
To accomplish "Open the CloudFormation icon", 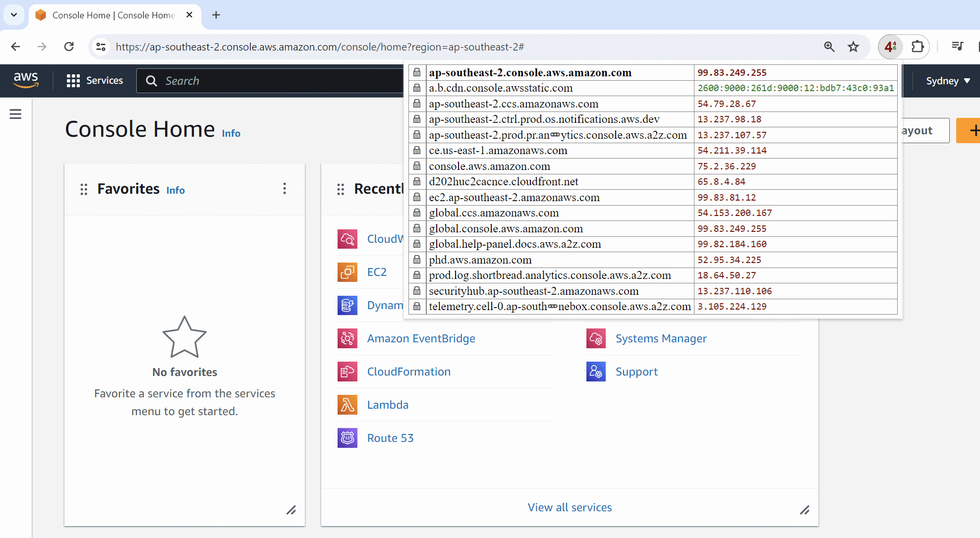I will point(347,372).
